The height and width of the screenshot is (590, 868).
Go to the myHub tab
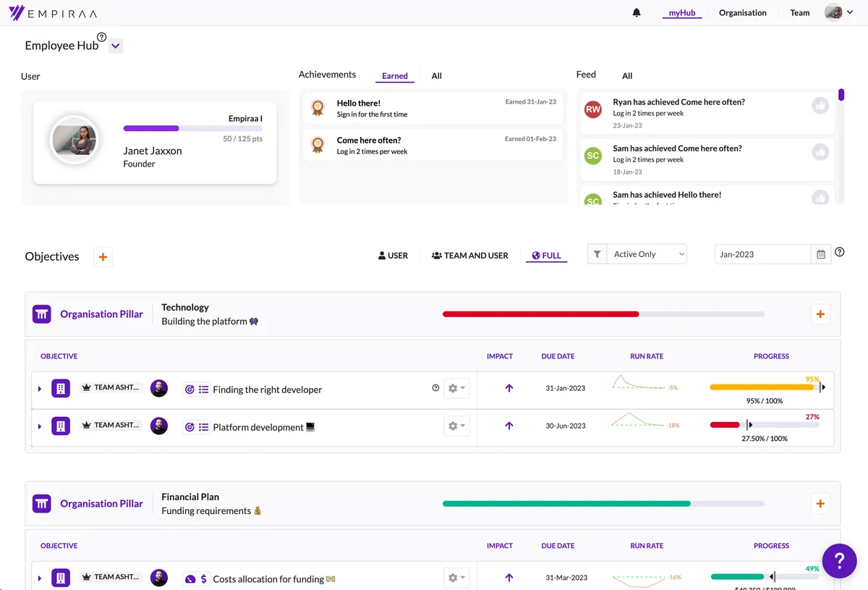point(682,12)
